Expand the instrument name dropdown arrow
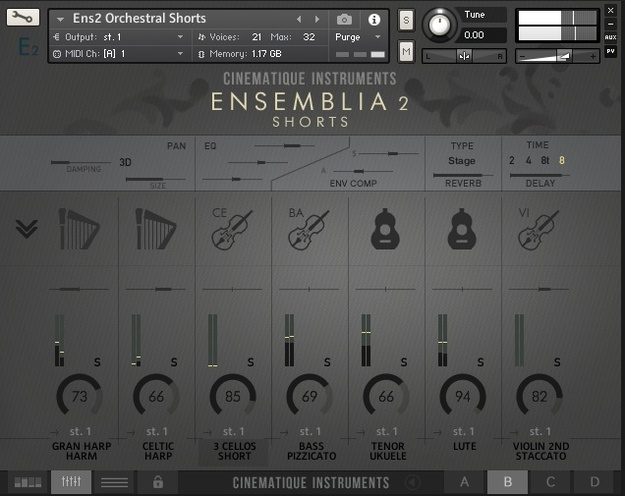This screenshot has width=625, height=496. tap(60, 19)
